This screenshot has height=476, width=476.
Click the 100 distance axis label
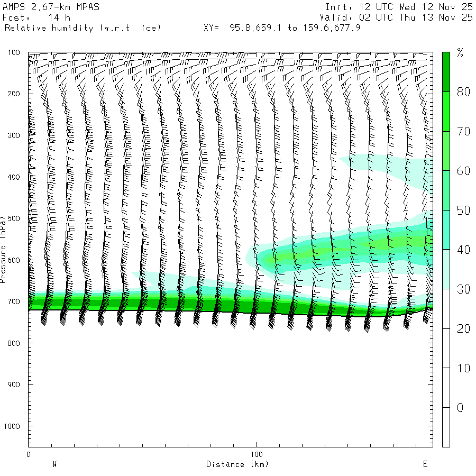point(257,454)
